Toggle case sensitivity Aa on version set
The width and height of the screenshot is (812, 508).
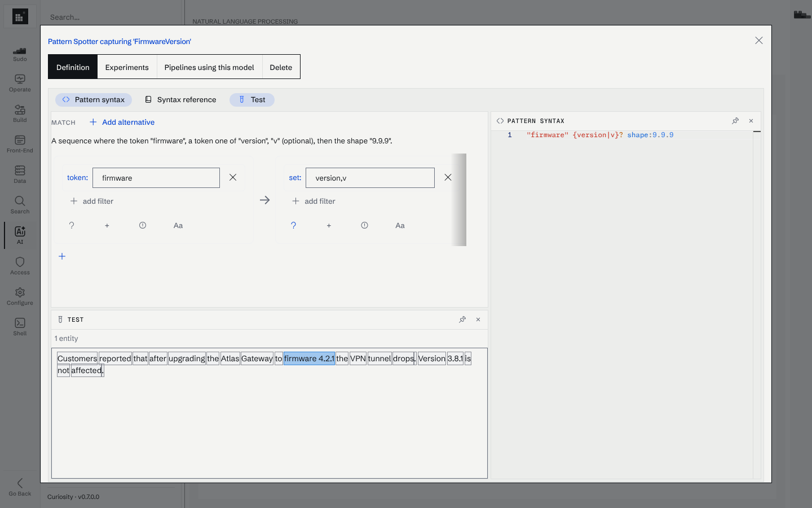pyautogui.click(x=400, y=225)
